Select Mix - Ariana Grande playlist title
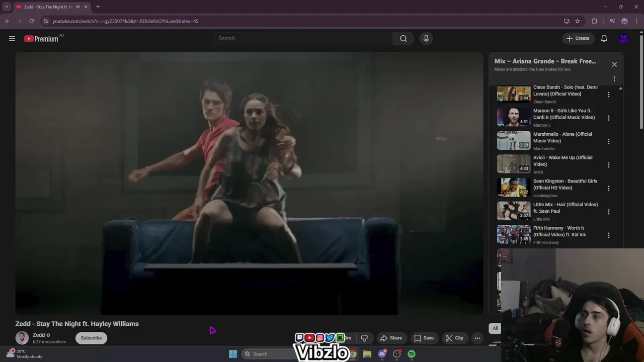The height and width of the screenshot is (362, 644). [545, 61]
